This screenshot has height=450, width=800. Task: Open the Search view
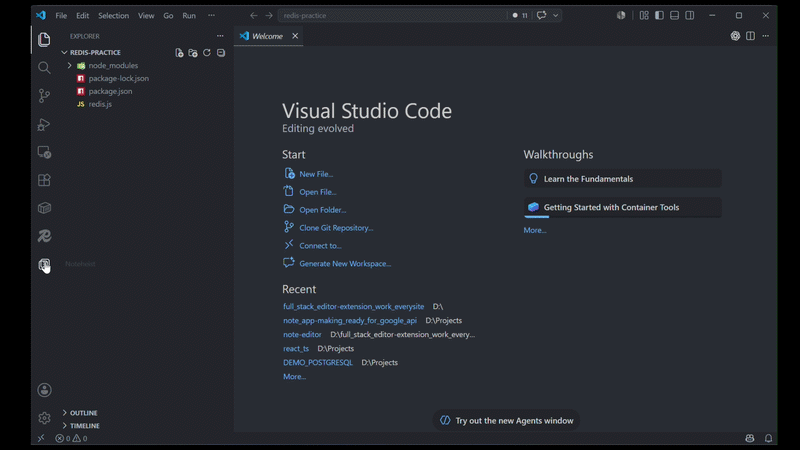click(44, 67)
